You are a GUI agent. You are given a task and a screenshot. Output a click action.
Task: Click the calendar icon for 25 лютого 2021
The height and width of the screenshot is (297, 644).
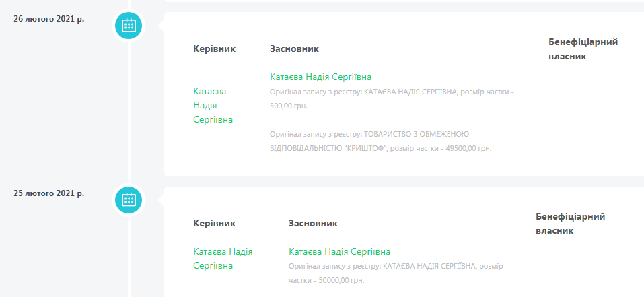click(x=129, y=199)
